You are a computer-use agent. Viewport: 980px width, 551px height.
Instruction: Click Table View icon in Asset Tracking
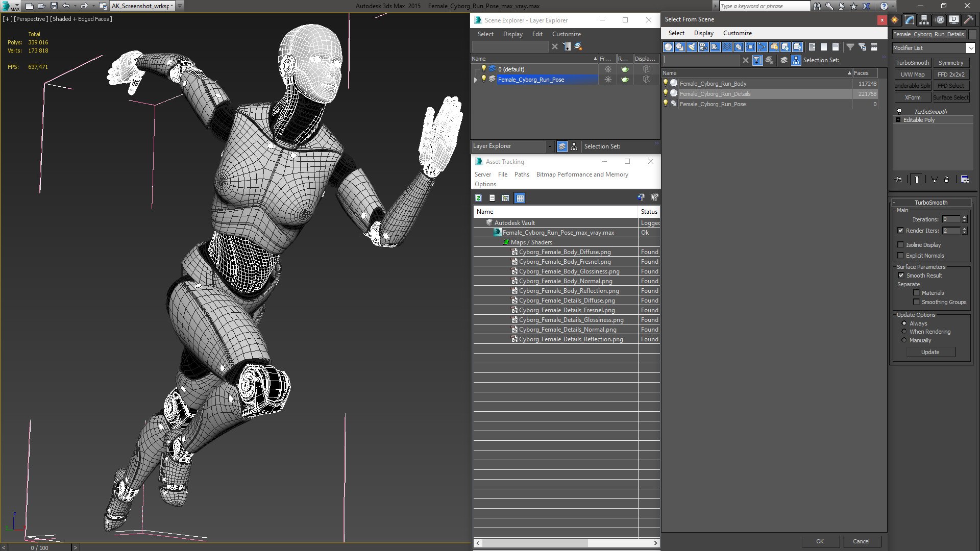[x=520, y=198]
